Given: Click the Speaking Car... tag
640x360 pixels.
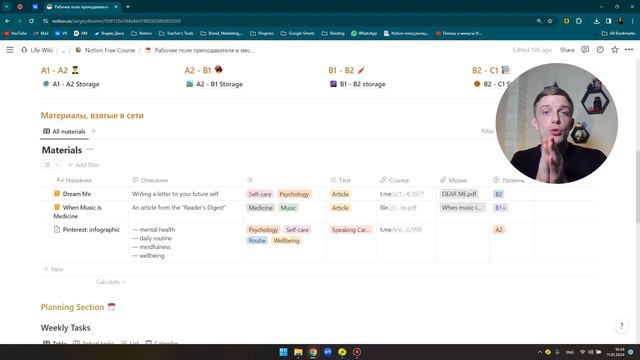Looking at the screenshot, I should click(351, 230).
